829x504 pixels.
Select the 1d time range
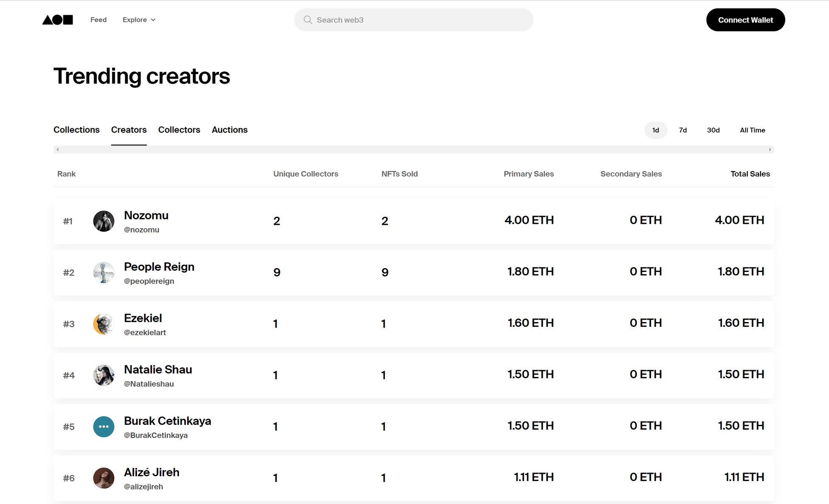click(x=656, y=130)
